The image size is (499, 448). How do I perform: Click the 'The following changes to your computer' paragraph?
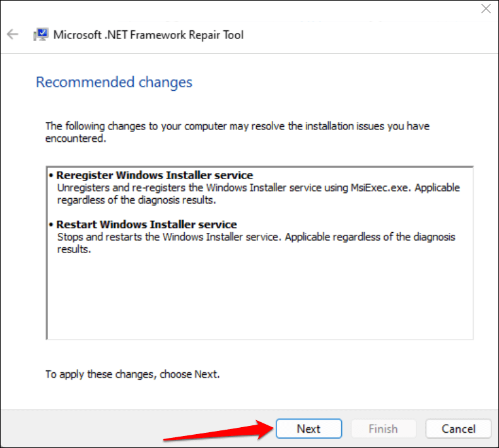tap(237, 126)
